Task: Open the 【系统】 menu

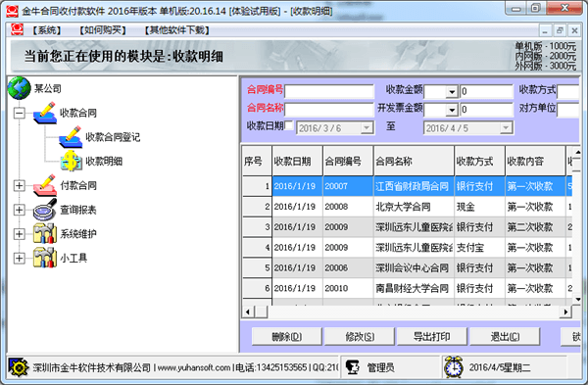Action: [47, 30]
